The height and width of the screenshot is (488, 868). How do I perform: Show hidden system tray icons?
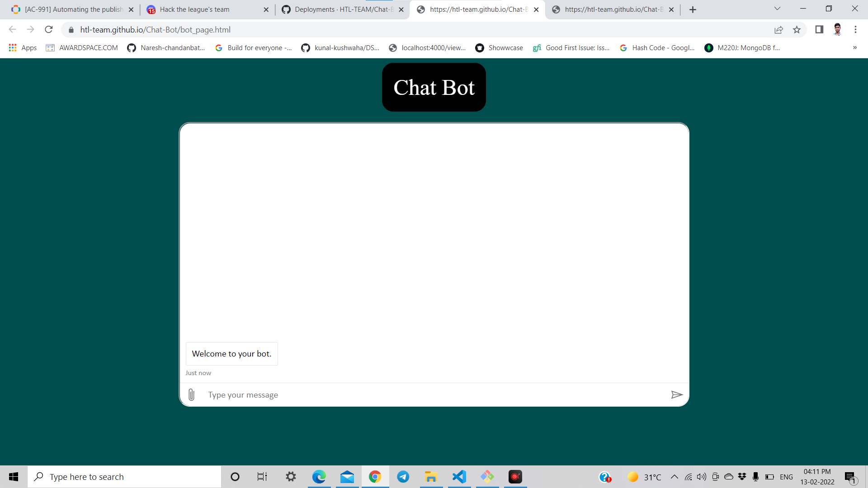(674, 477)
